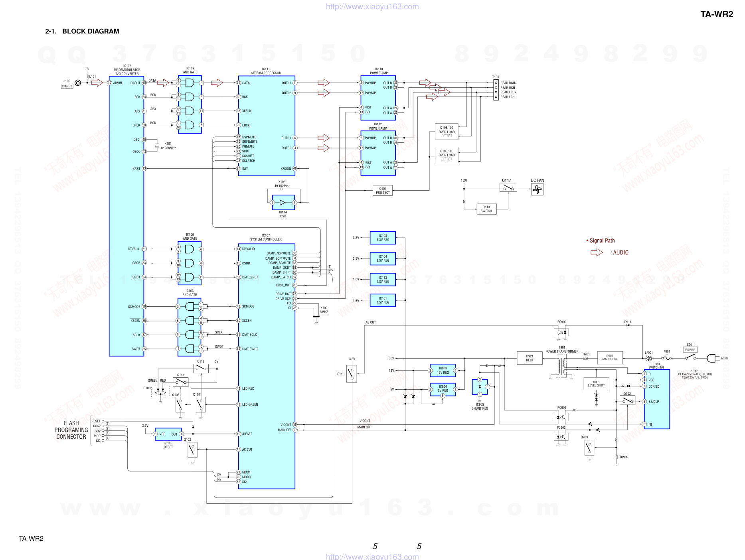Viewport: 745px width, 560px height.
Task: Click the IC101 1.5V REG block
Action: 383,300
